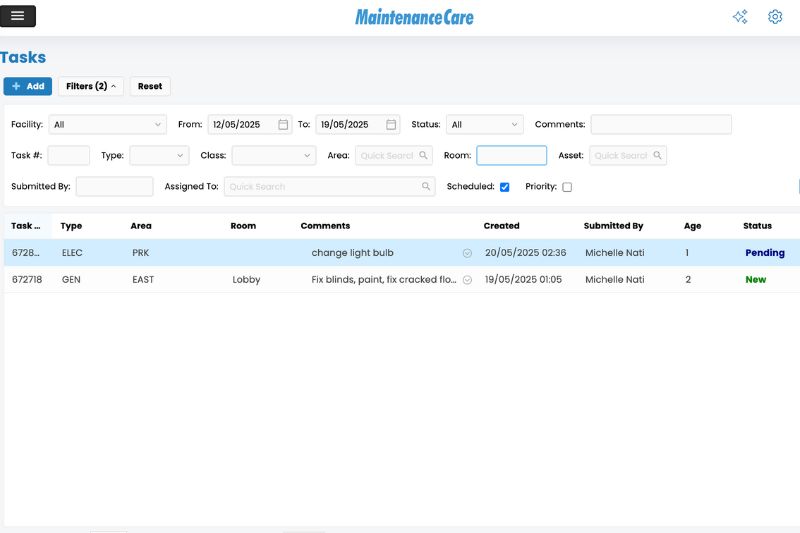The height and width of the screenshot is (533, 800).
Task: Enable the Priority checkbox
Action: click(x=567, y=187)
